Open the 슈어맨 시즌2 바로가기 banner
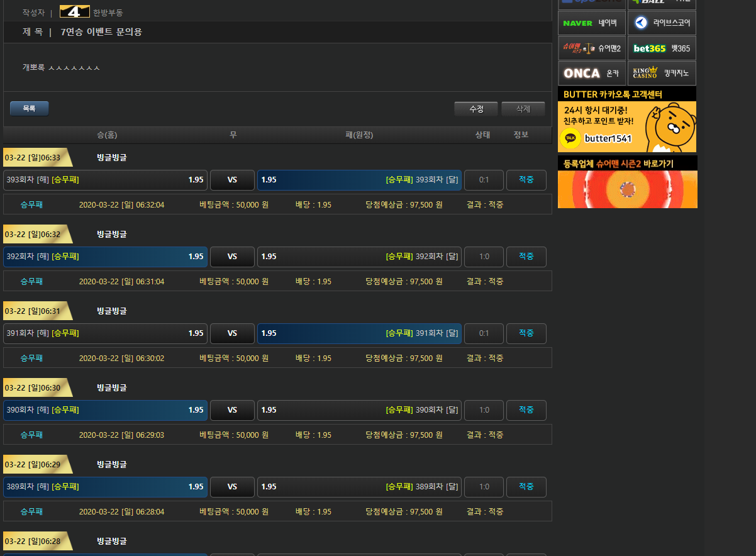 626,182
